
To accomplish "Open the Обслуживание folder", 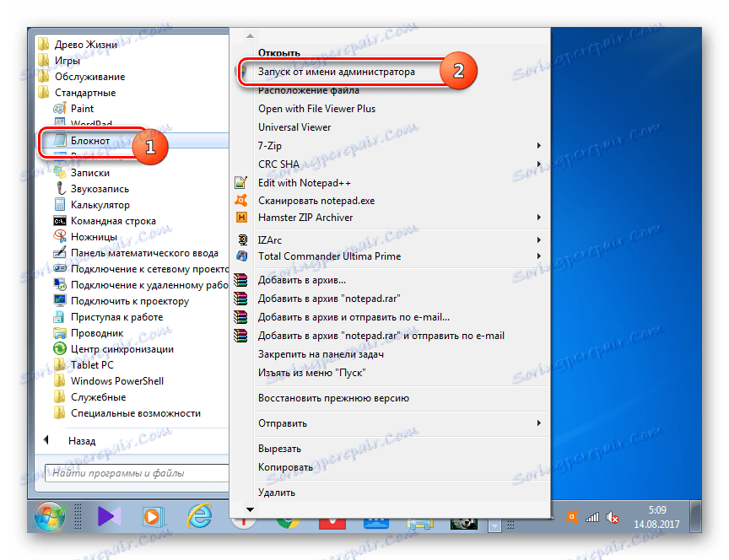I will [81, 77].
